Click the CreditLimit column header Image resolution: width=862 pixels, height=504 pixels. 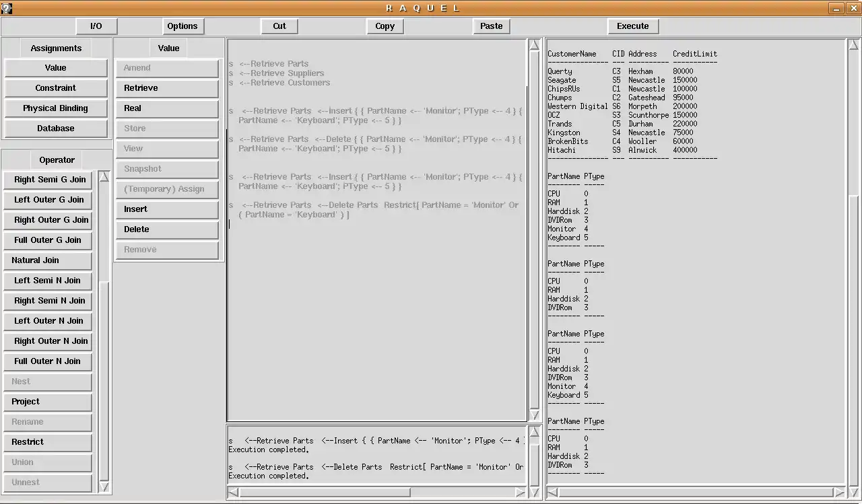[695, 54]
